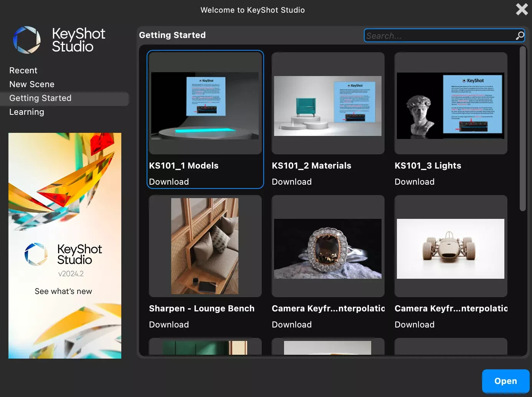Click the search magnifier icon
This screenshot has width=532, height=397.
[x=520, y=36]
